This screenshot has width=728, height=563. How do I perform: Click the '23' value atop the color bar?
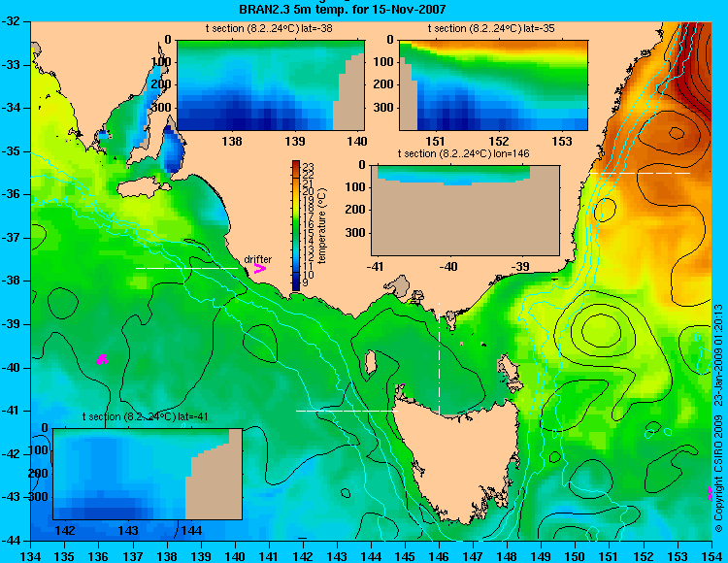309,168
